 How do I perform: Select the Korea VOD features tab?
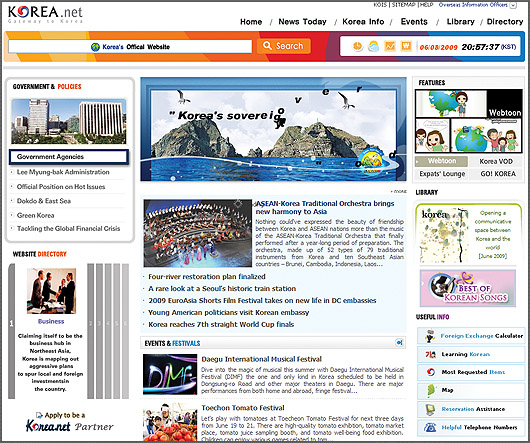coord(496,162)
